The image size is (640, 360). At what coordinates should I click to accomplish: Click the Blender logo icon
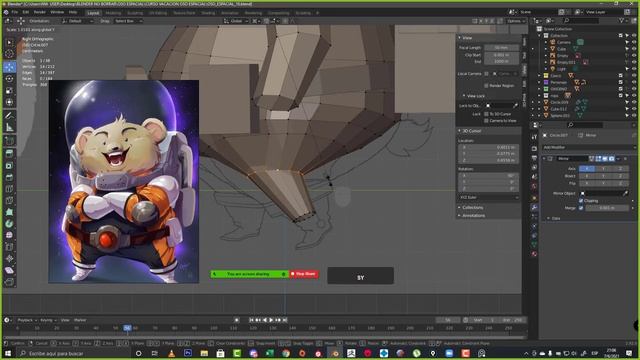[6, 12]
